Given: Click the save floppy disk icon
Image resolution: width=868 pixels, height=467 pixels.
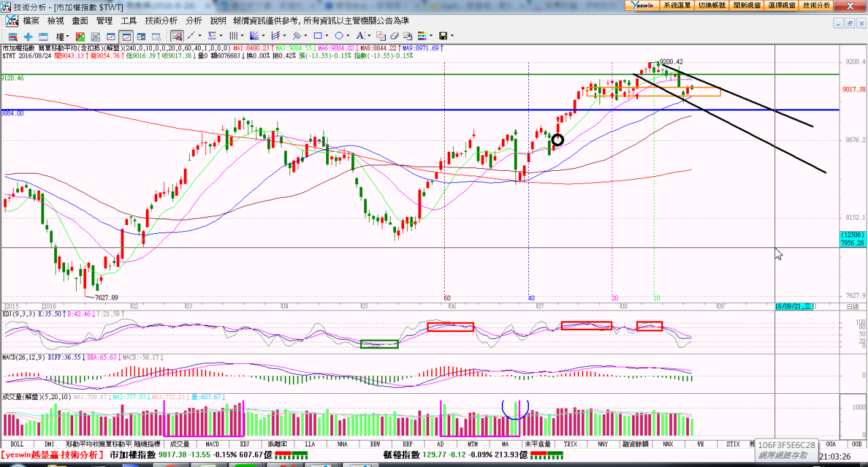Looking at the screenshot, I should click(x=443, y=36).
